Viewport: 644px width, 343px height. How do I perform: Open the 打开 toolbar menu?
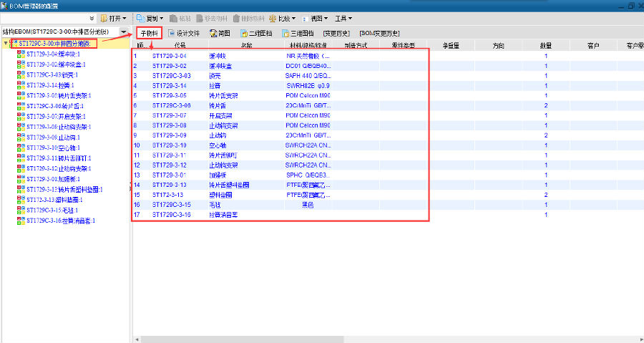(x=113, y=19)
